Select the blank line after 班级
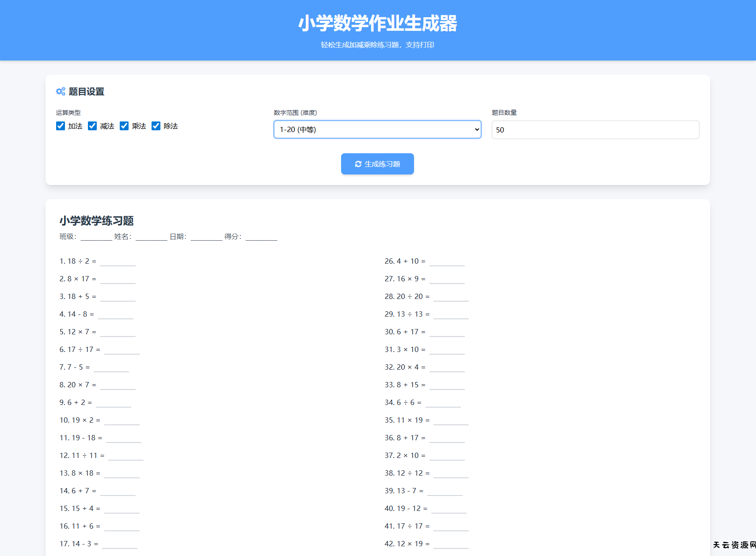The height and width of the screenshot is (556, 756). tap(96, 237)
